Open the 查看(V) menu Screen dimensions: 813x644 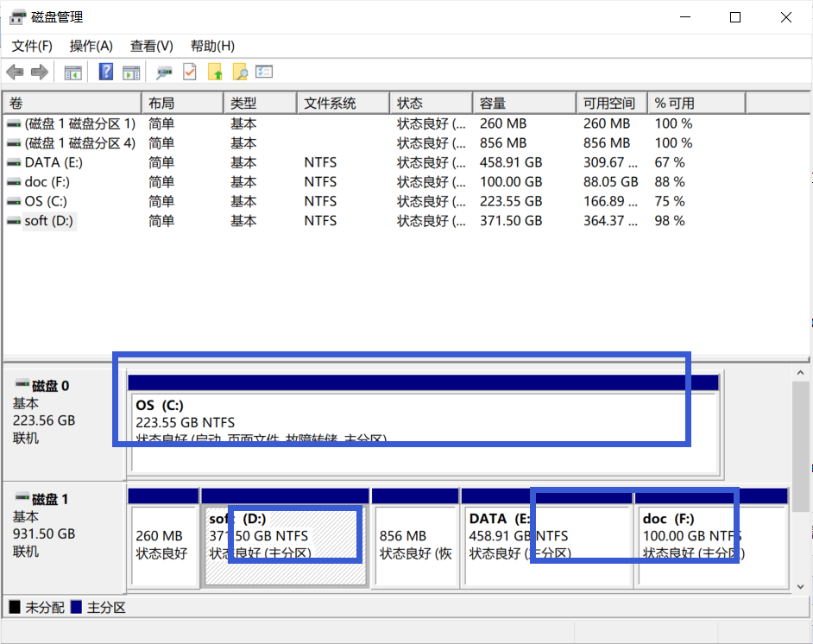pos(151,46)
